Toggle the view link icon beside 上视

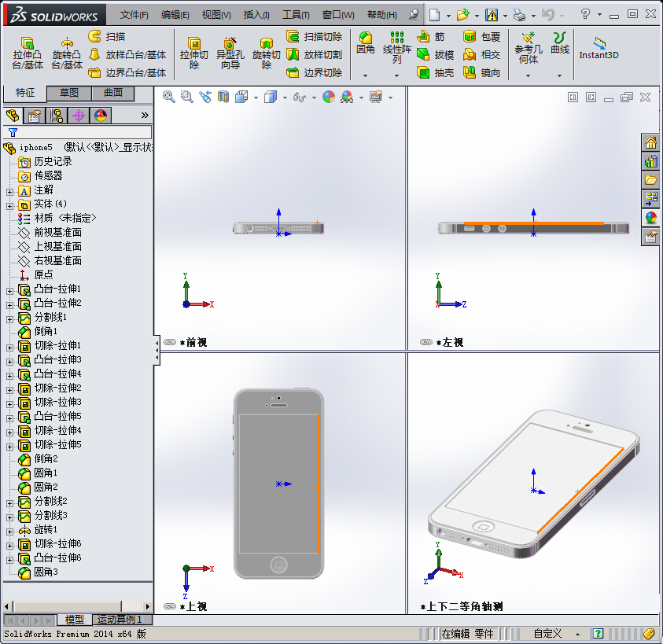(x=170, y=606)
